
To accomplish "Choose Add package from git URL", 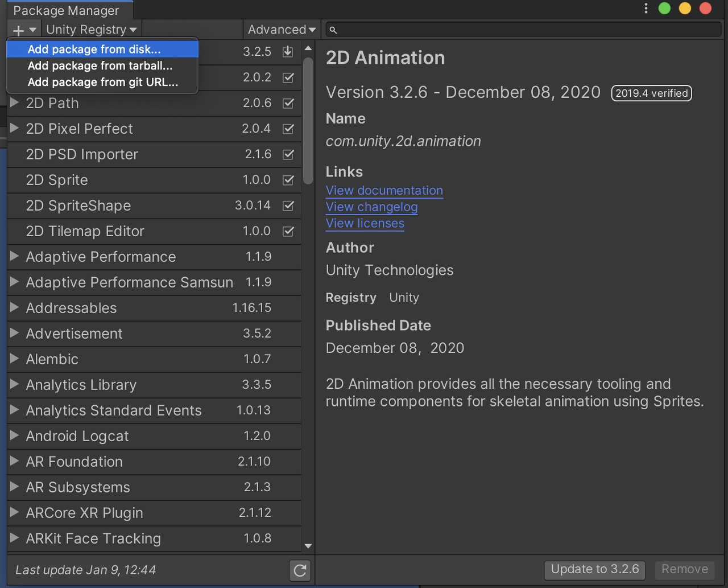I will pyautogui.click(x=102, y=83).
